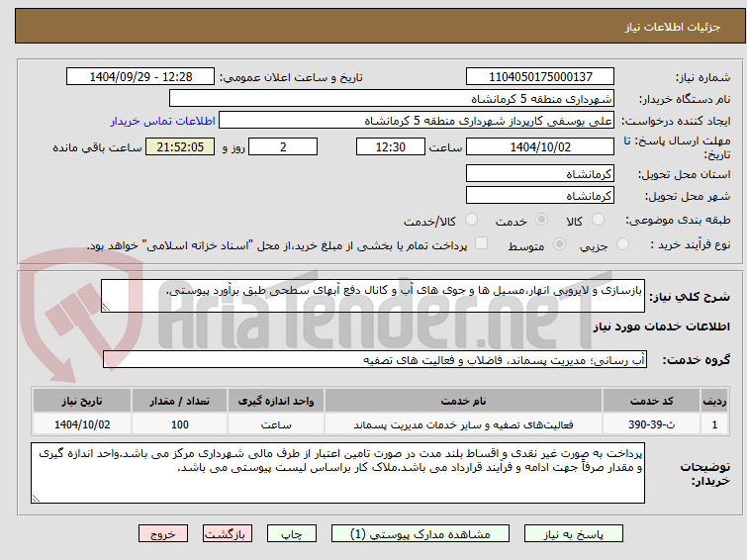Click the شرح کلی نیاز description textarea

click(x=373, y=296)
